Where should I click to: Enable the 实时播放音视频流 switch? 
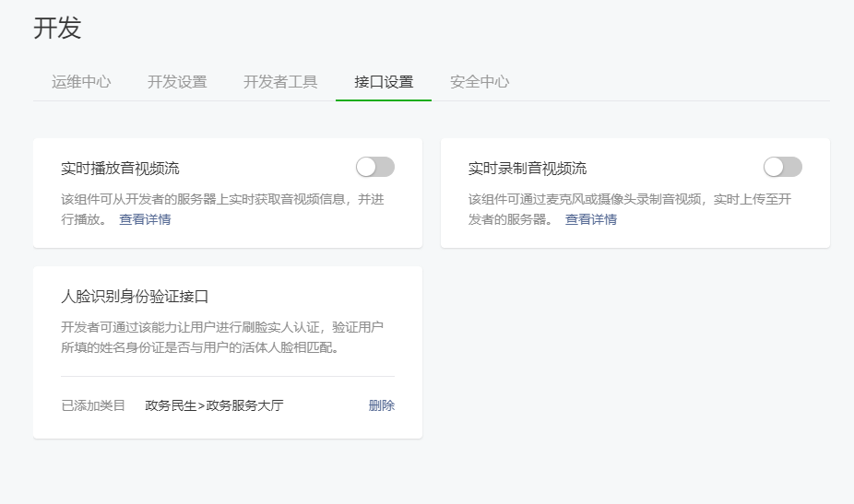pyautogui.click(x=375, y=167)
